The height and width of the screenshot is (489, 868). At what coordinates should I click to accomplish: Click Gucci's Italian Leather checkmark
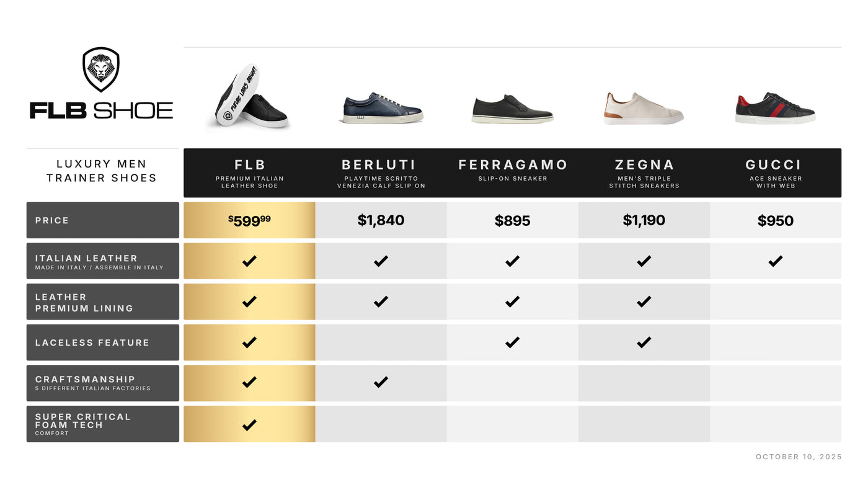click(x=775, y=261)
